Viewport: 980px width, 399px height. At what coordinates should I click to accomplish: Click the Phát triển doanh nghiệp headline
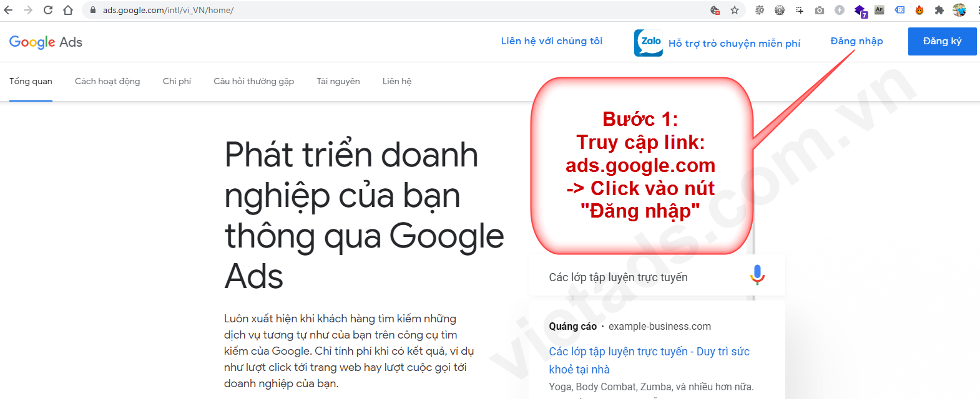tap(364, 215)
